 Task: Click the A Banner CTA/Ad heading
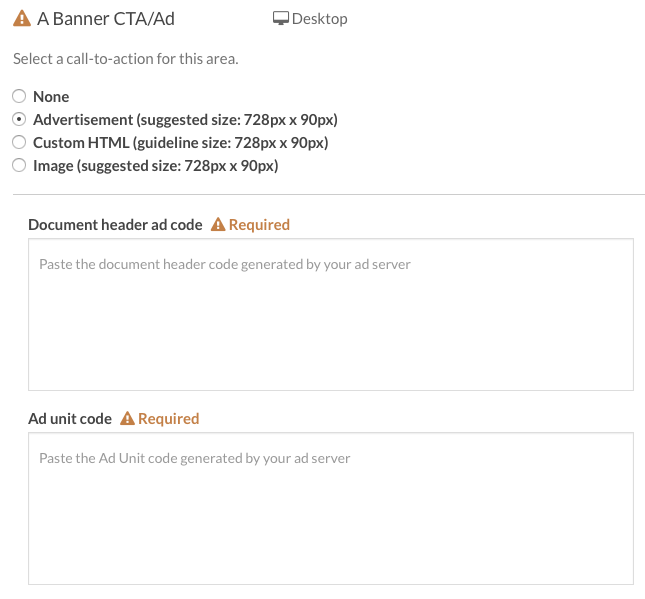(x=106, y=19)
